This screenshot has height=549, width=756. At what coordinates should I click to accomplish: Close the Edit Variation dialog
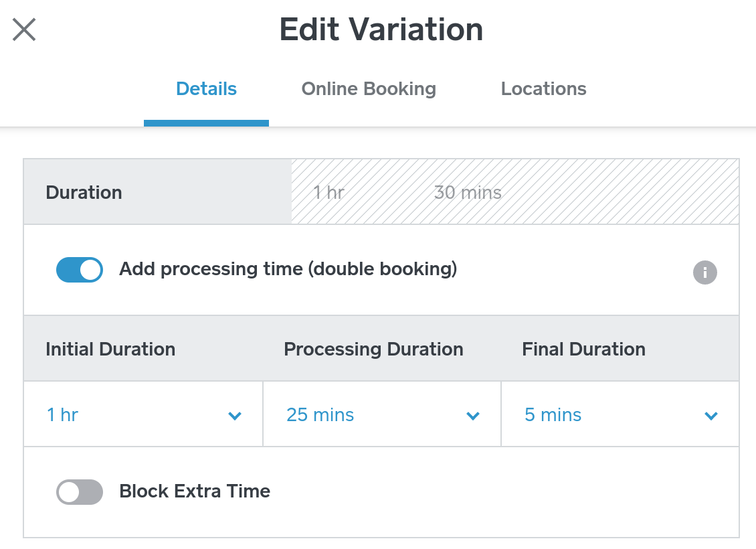pyautogui.click(x=24, y=30)
